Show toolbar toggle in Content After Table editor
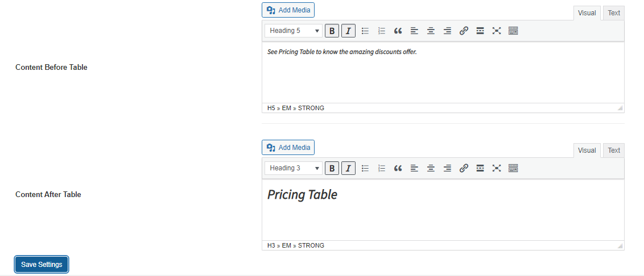This screenshot has height=276, width=644. point(513,168)
